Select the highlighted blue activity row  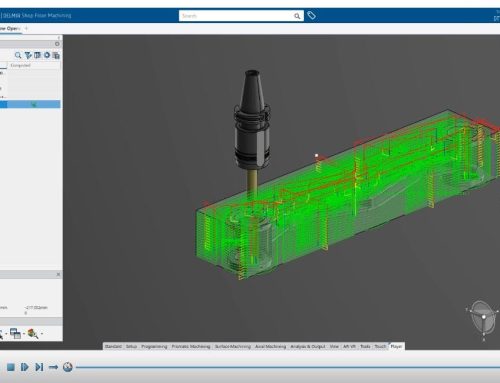pyautogui.click(x=30, y=104)
